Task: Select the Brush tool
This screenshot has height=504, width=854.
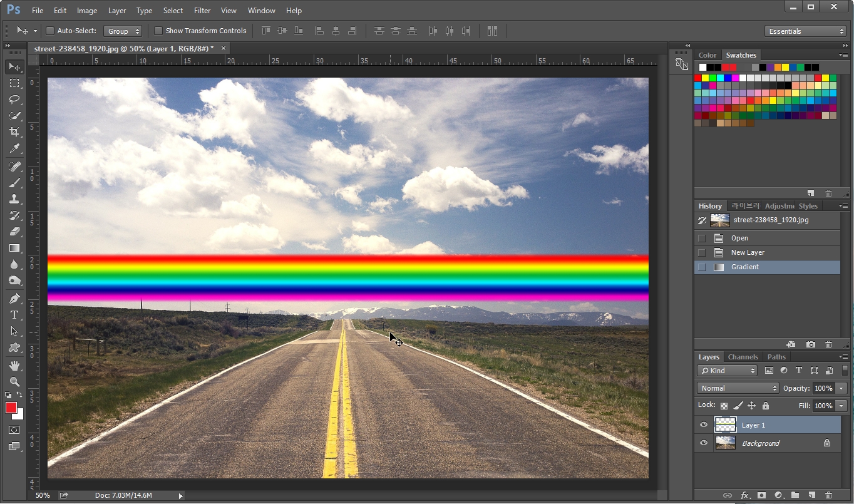Action: 14,183
